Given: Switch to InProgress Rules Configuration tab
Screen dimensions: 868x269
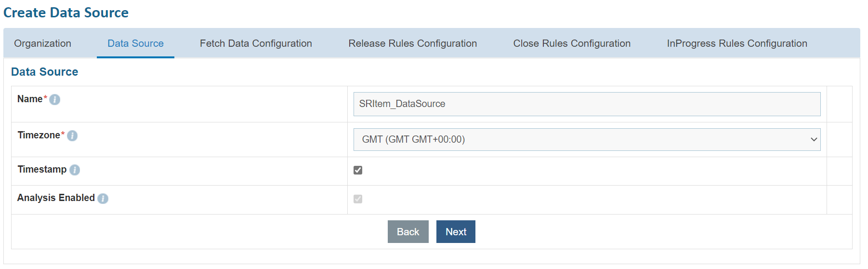Looking at the screenshot, I should tap(736, 43).
